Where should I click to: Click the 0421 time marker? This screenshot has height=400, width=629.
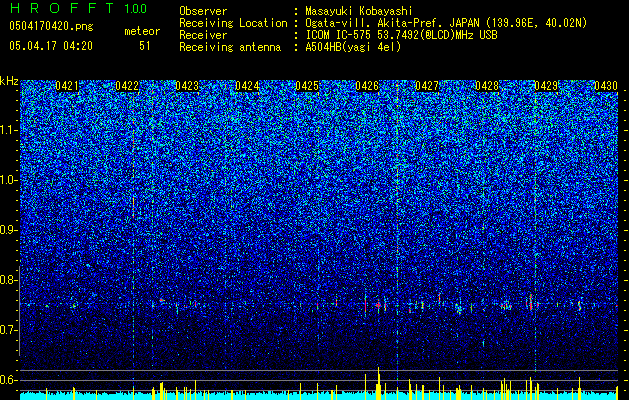[x=67, y=86]
